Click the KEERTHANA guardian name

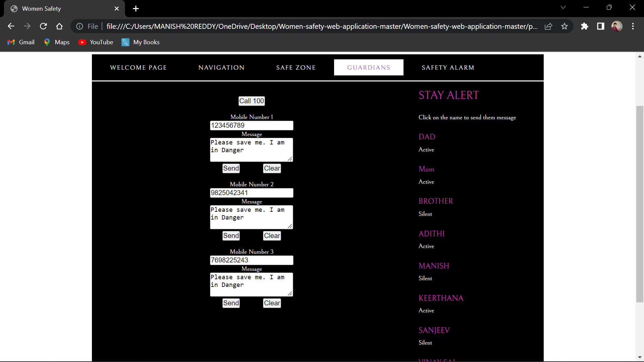[441, 298]
